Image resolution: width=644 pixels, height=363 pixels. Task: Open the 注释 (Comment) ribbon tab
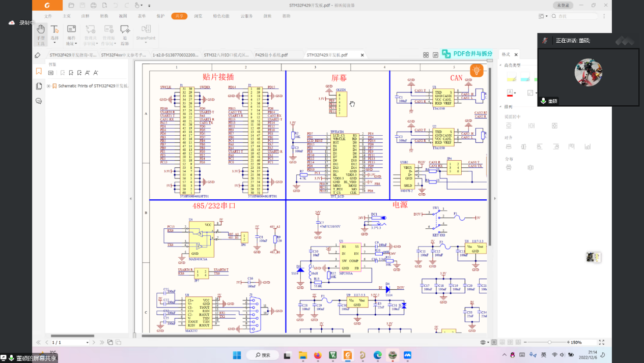pyautogui.click(x=86, y=16)
